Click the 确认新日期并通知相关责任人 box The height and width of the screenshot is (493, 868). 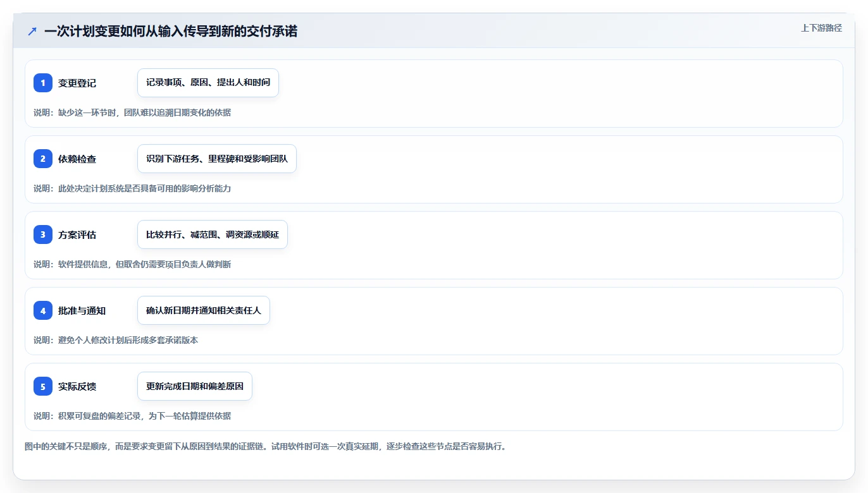[204, 310]
